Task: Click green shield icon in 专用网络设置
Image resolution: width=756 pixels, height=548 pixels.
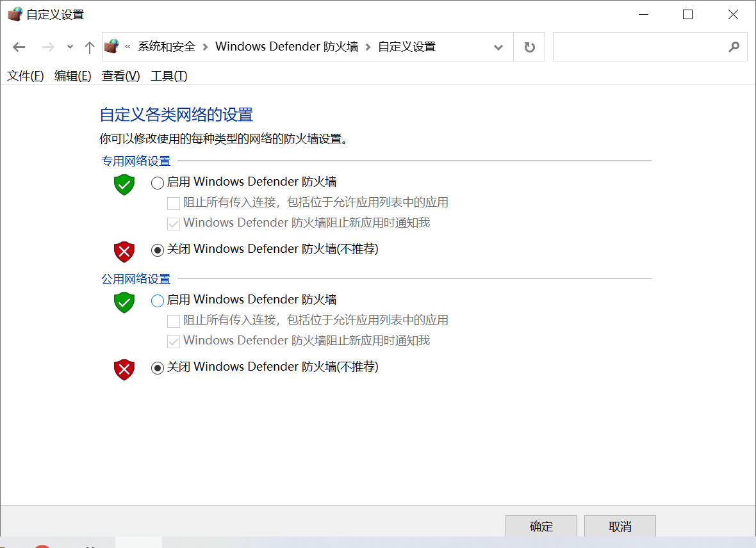Action: [124, 184]
